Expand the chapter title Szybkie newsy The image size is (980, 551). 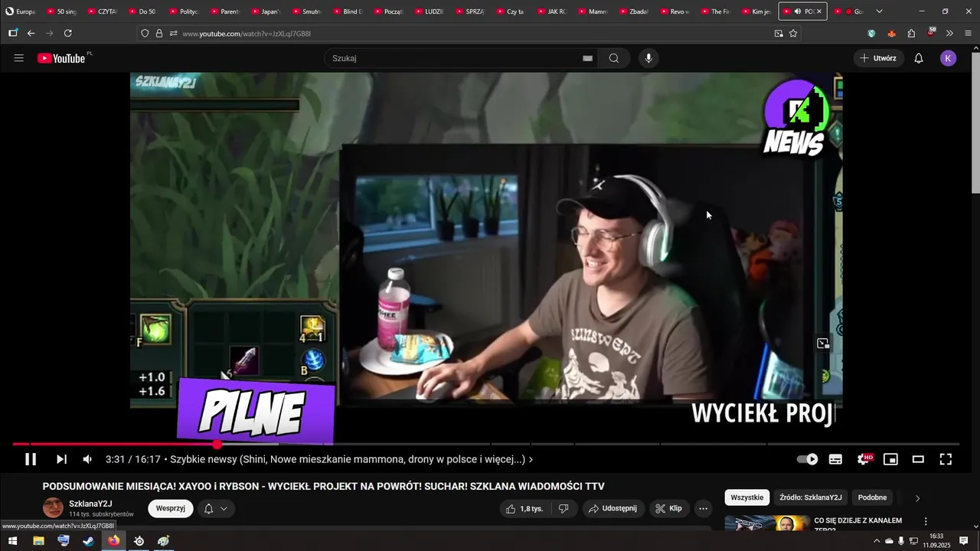pos(351,459)
